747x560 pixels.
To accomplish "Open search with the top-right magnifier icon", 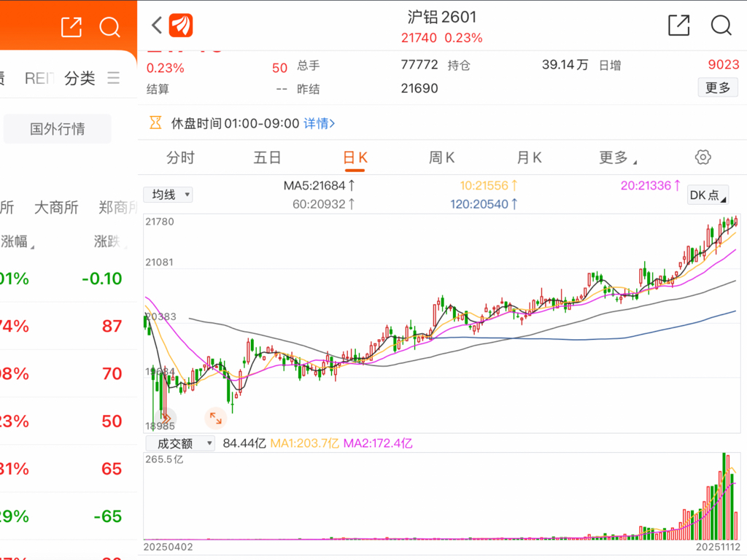I will [721, 26].
